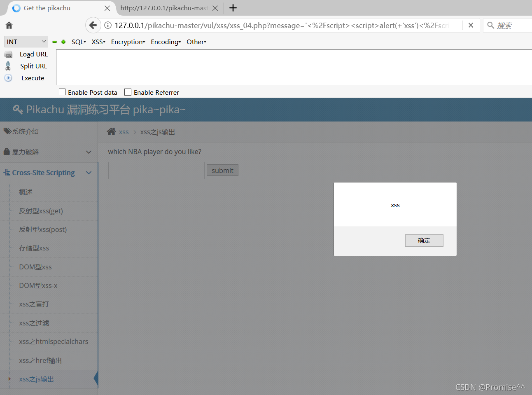
Task: Select 反射型xss(post) menu item
Action: point(43,229)
